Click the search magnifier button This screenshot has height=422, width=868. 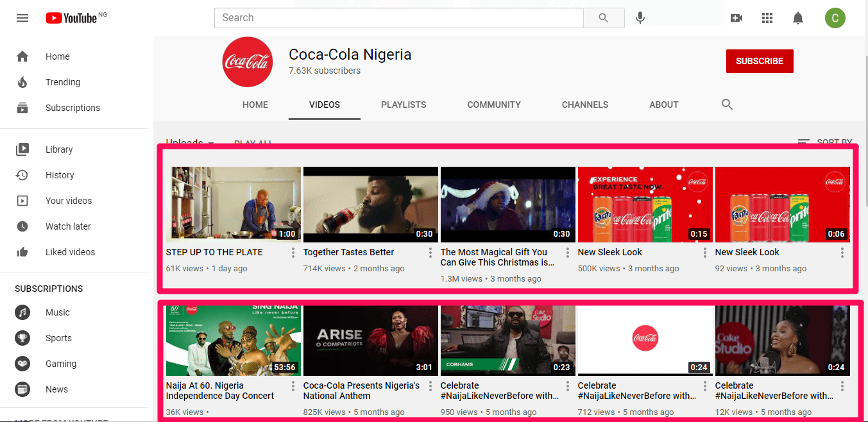603,18
